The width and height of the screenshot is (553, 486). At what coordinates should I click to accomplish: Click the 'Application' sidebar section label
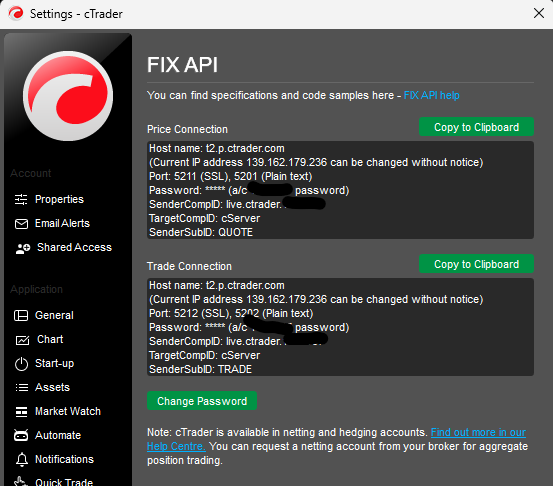pyautogui.click(x=36, y=289)
